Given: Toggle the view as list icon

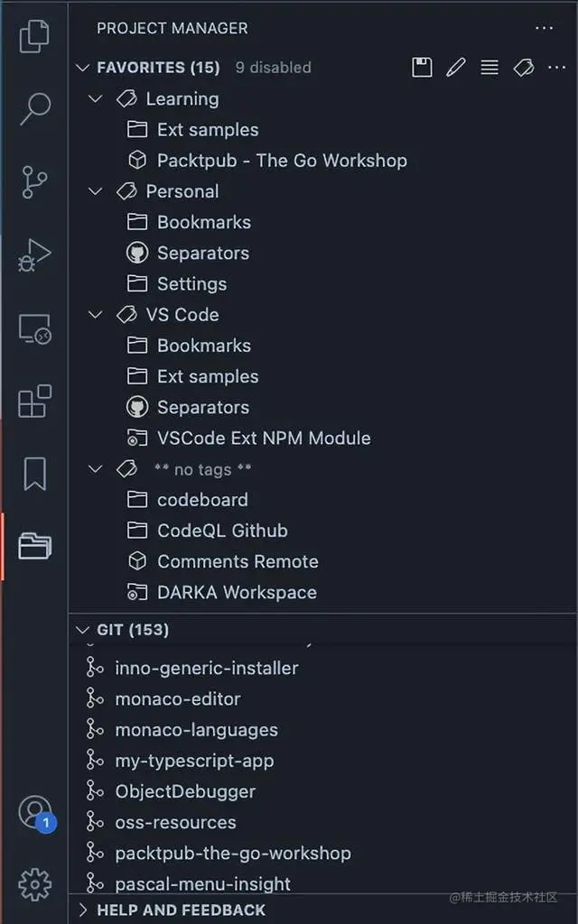Looking at the screenshot, I should coord(489,67).
